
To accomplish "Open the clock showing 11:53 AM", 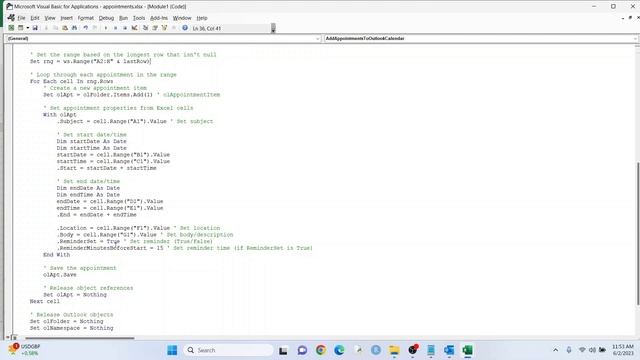I will click(x=622, y=350).
